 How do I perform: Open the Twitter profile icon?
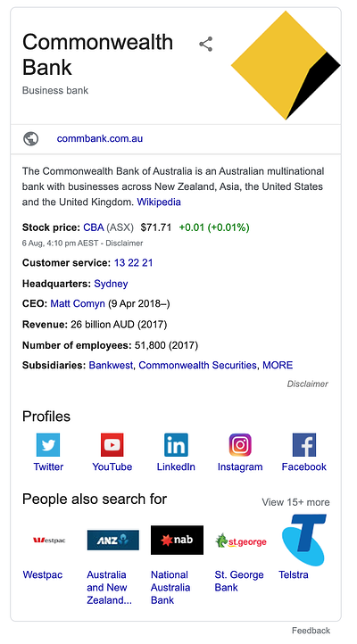click(48, 445)
